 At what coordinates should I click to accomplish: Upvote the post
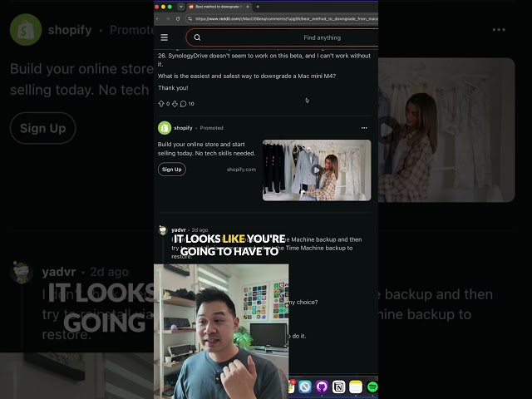(x=161, y=103)
